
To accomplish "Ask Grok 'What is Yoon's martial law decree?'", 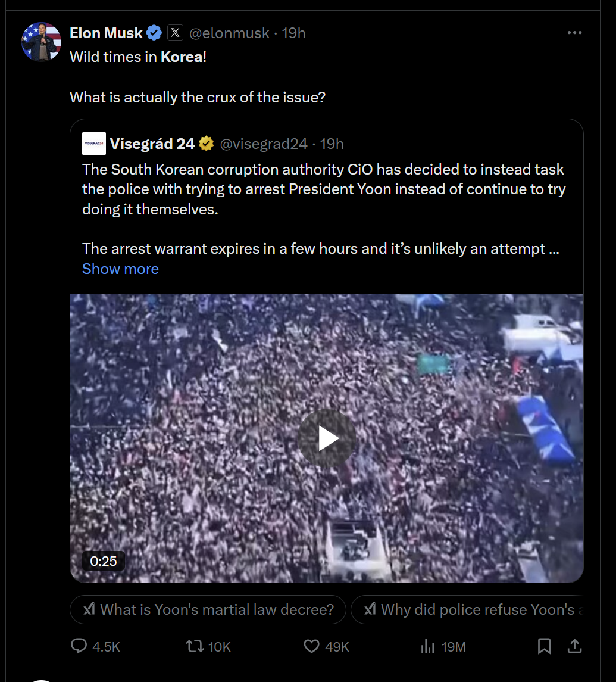I will coord(208,609).
